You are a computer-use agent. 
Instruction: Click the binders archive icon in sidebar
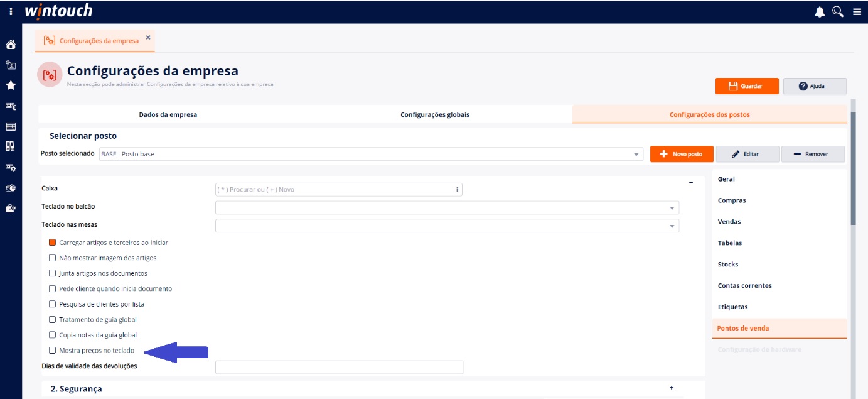(x=11, y=146)
